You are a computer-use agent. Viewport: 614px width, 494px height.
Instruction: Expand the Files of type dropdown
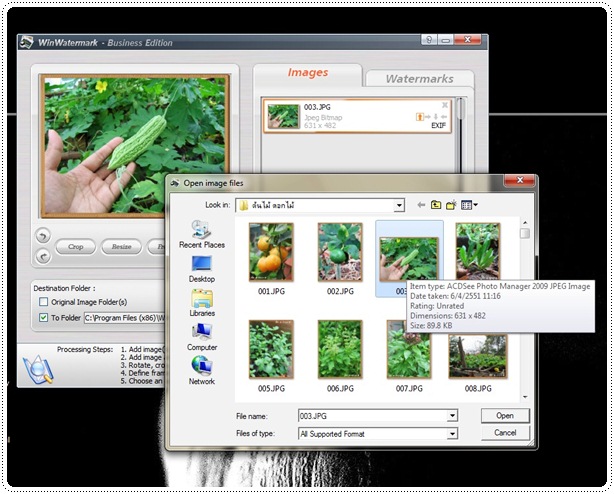(x=452, y=433)
